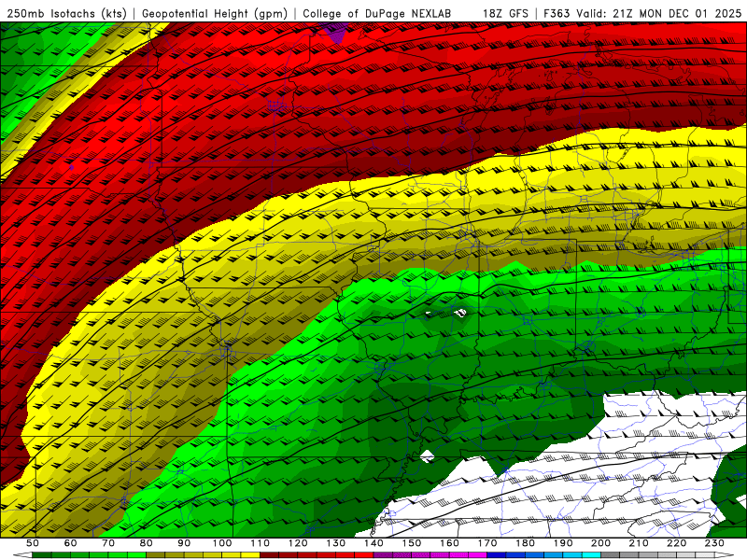
Task: Click the 'Geopotential Height (gpm)' header text
Action: pyautogui.click(x=215, y=13)
